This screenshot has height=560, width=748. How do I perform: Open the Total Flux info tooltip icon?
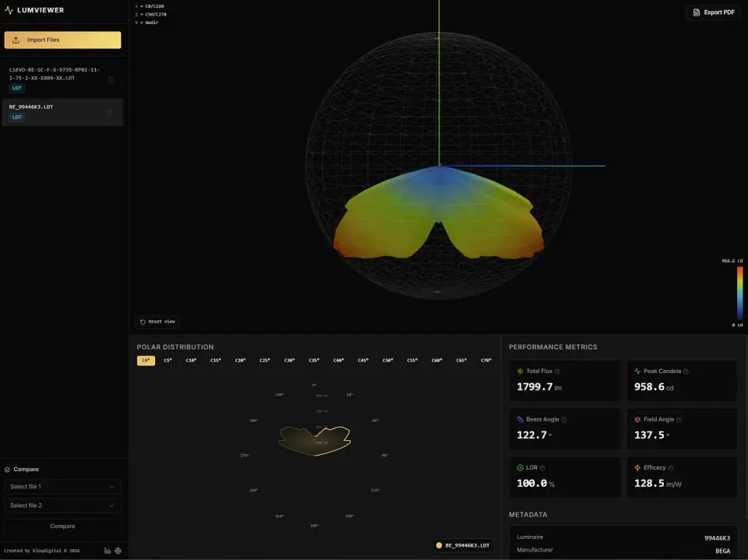[x=557, y=372]
